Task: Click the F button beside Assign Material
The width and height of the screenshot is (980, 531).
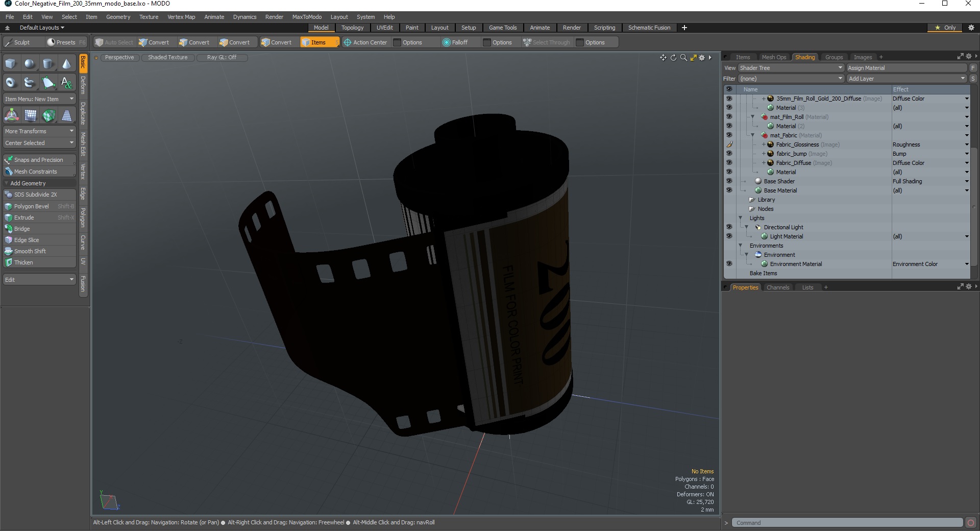Action: pos(973,68)
